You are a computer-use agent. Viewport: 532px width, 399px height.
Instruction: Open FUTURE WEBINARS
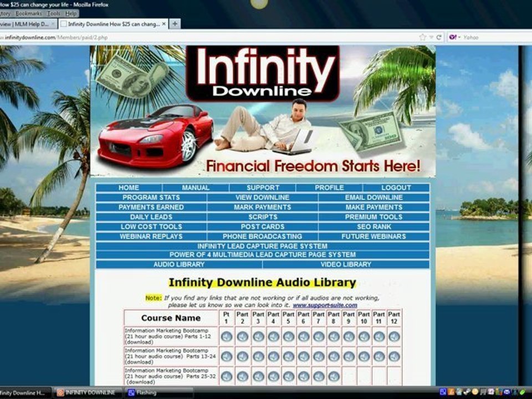click(x=374, y=237)
